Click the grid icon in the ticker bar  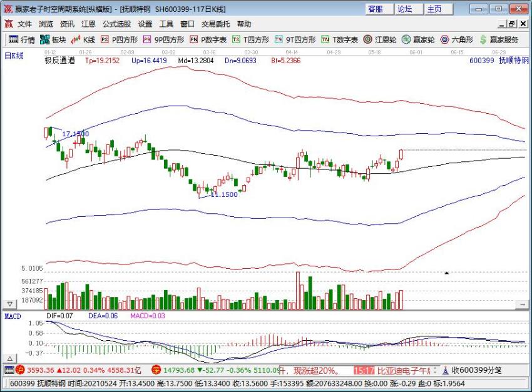tap(9, 370)
